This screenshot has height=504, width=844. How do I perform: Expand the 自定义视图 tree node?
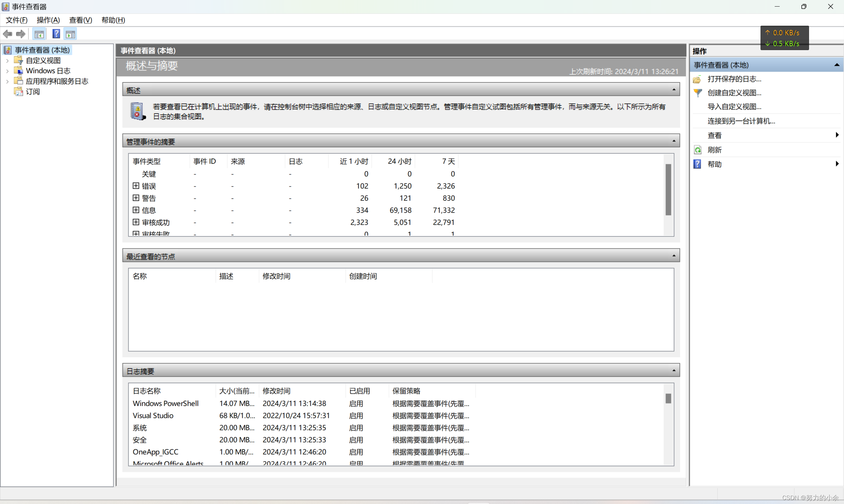click(x=8, y=61)
